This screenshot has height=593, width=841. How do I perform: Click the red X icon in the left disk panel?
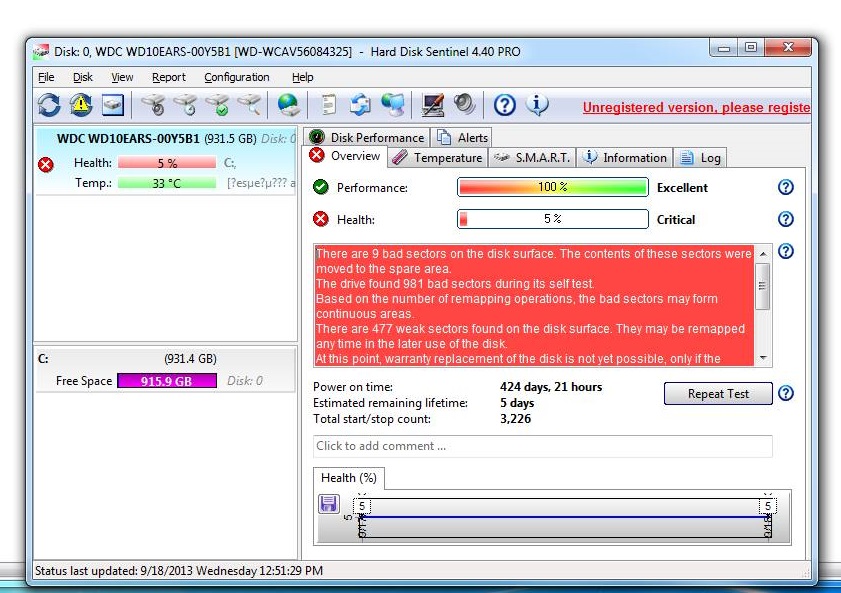click(x=46, y=165)
